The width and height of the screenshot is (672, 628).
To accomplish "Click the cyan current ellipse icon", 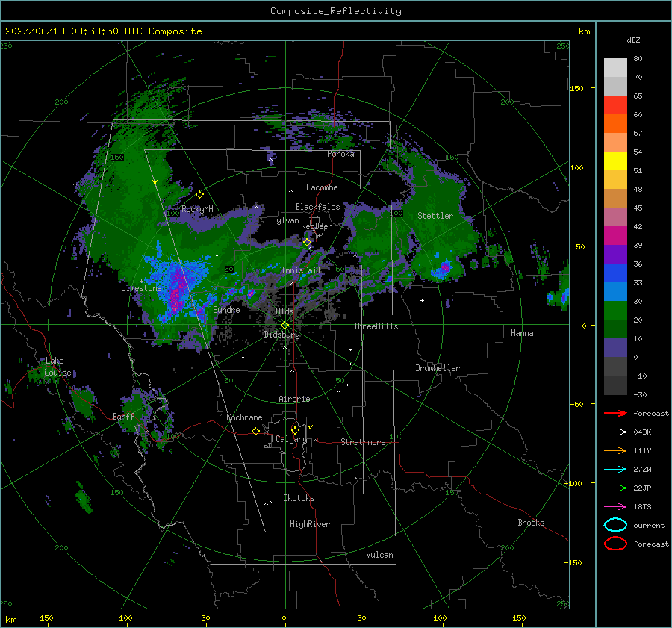I will click(x=615, y=525).
